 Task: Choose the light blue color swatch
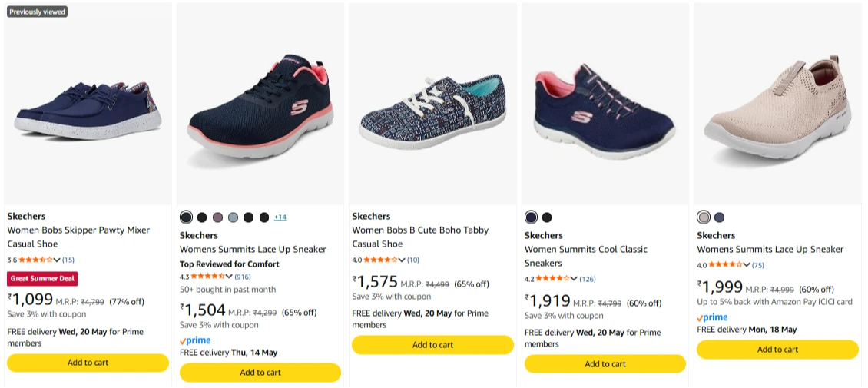[x=233, y=217]
